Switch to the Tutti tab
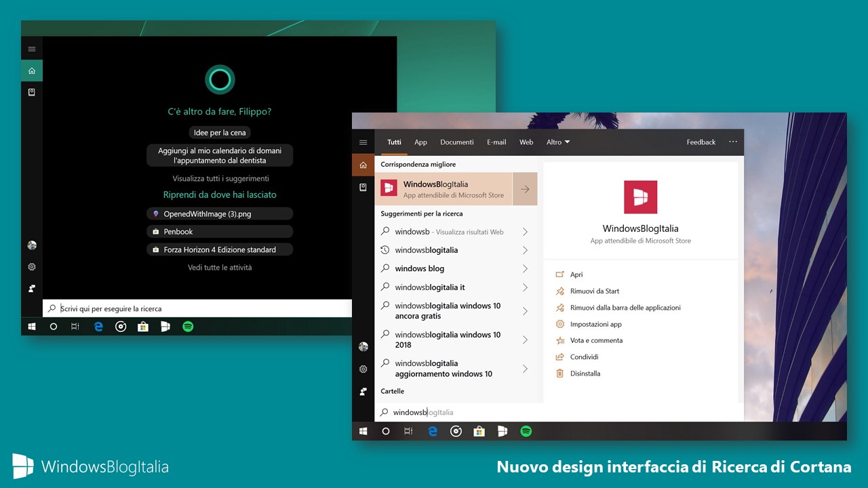The width and height of the screenshot is (868, 488). pyautogui.click(x=394, y=142)
